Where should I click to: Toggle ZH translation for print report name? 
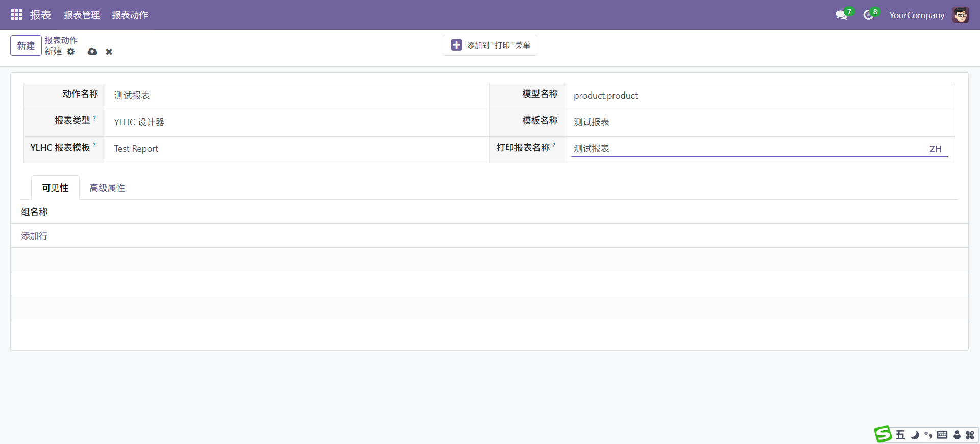935,149
